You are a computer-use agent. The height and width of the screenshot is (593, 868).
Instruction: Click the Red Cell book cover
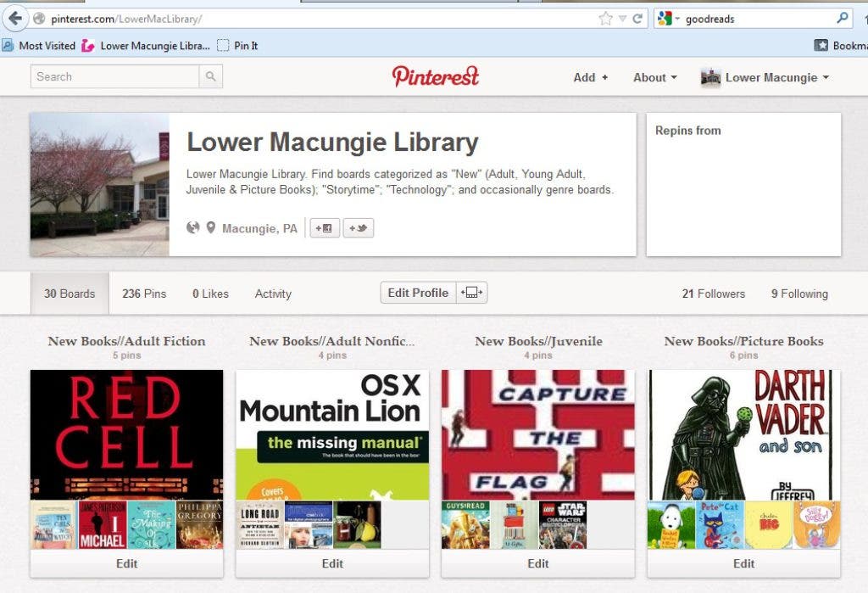127,435
